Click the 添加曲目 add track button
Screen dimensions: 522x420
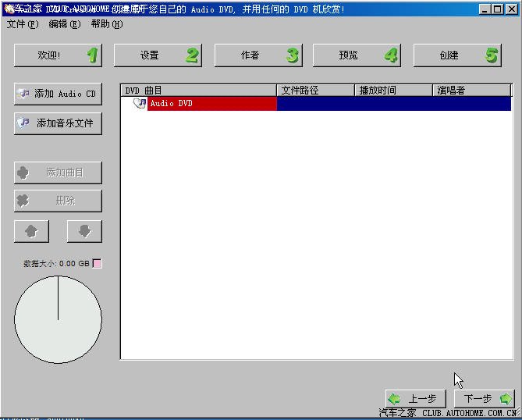58,173
